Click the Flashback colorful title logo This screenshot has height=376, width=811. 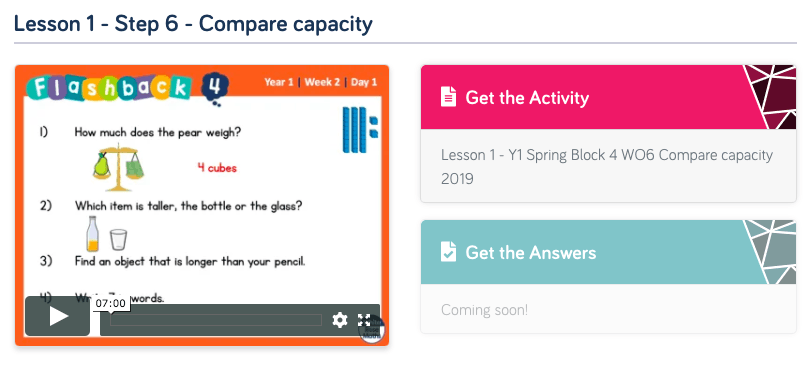tap(109, 88)
